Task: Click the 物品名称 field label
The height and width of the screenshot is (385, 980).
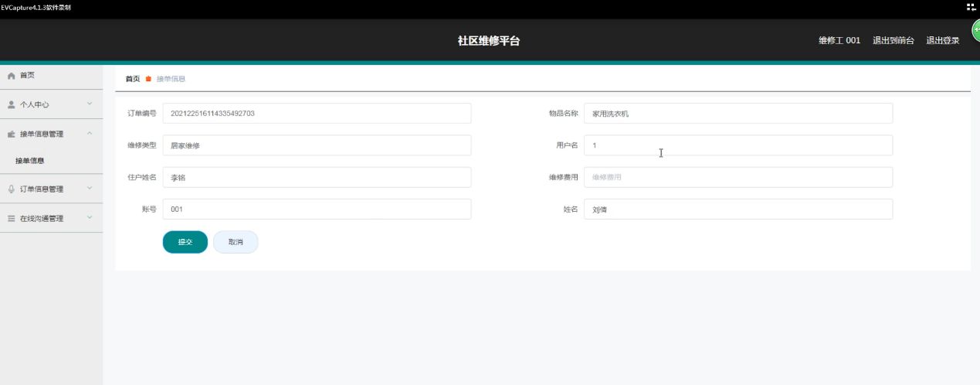Action: pos(563,114)
